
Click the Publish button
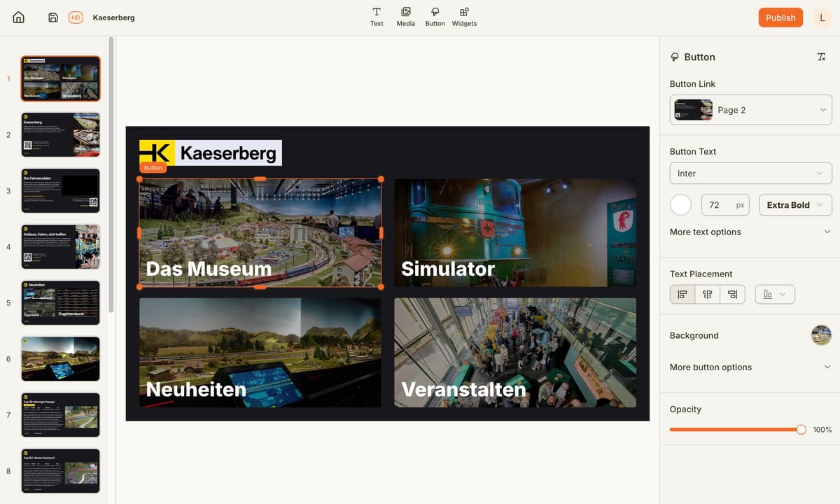click(x=780, y=17)
